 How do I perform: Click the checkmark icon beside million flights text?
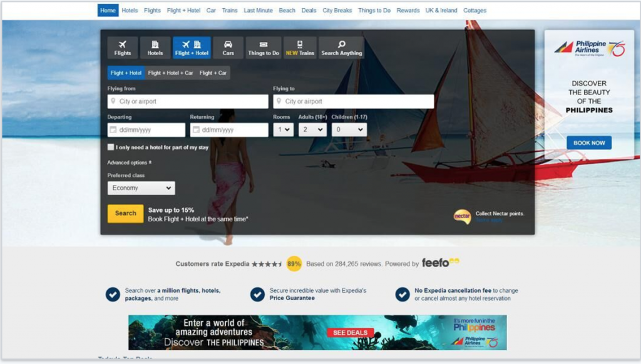click(x=113, y=294)
